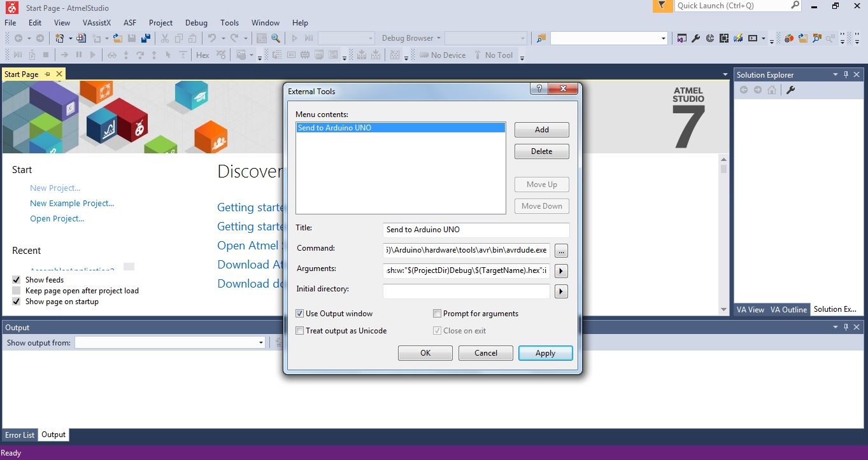Cut selection with the scissors icon

tap(164, 38)
